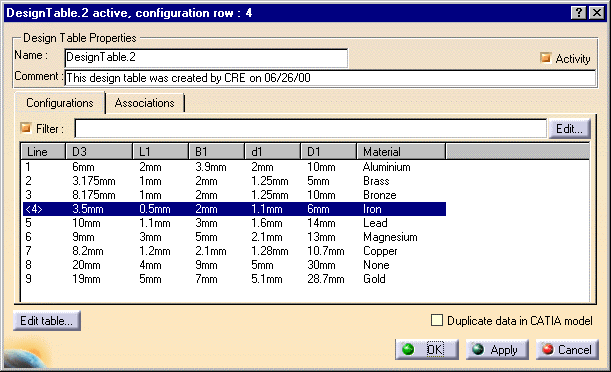Close the DesignTable.2 dialog

pos(597,13)
